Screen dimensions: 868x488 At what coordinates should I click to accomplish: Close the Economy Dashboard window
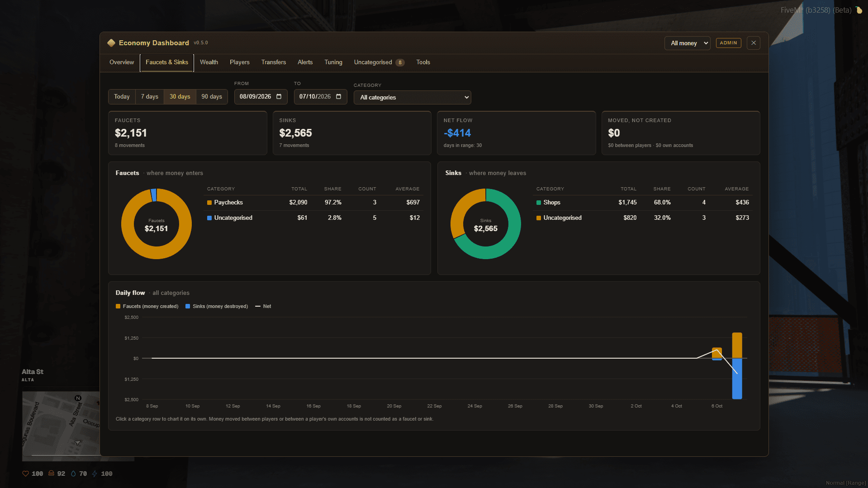(754, 43)
